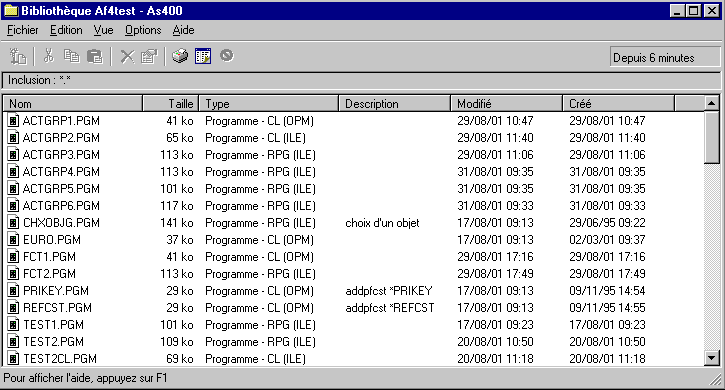Select CHXOBJG.PGM file icon
This screenshot has width=725, height=390.
(13, 223)
